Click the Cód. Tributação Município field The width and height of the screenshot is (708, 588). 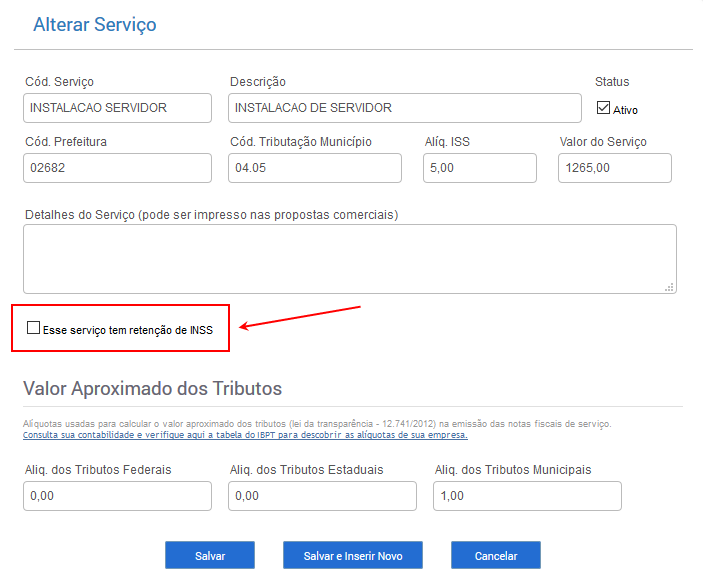click(315, 168)
